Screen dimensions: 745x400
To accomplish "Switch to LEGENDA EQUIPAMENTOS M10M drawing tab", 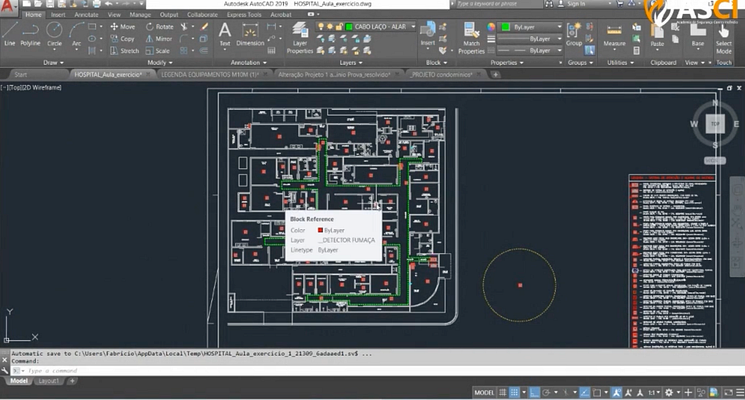I will tap(210, 75).
